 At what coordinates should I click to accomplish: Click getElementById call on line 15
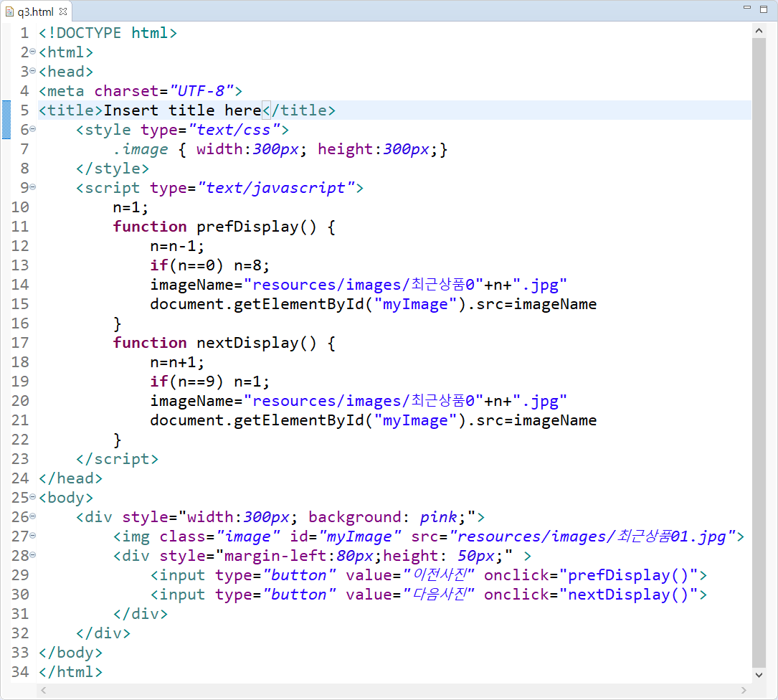tap(374, 304)
